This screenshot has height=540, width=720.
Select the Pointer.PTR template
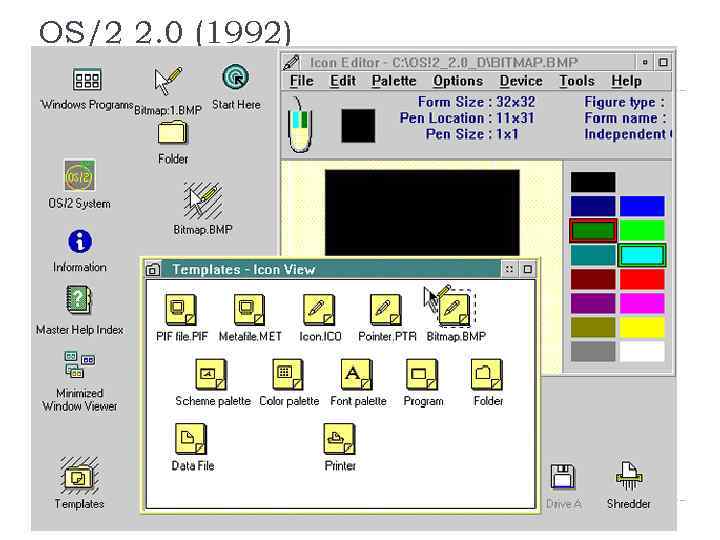386,309
